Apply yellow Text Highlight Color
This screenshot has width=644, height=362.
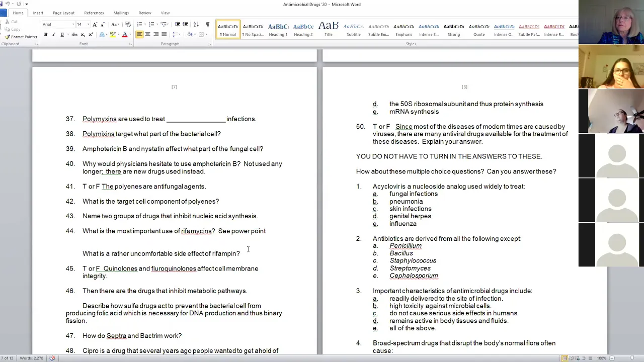coord(113,34)
